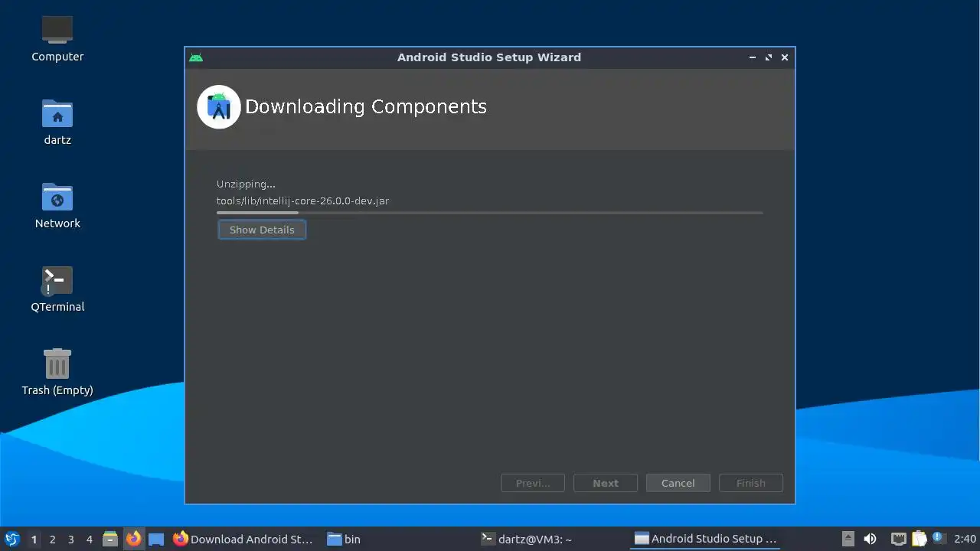Open the dartz home folder icon
The height and width of the screenshot is (551, 980).
click(x=57, y=122)
